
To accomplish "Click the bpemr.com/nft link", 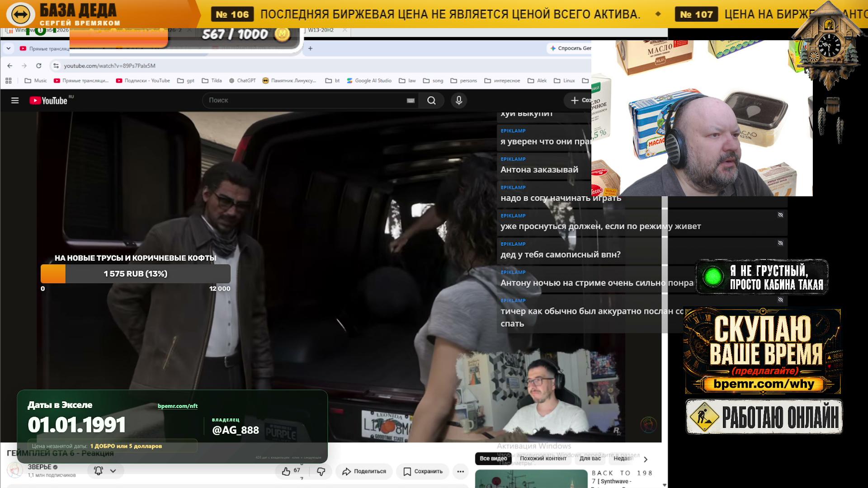I will click(x=178, y=406).
